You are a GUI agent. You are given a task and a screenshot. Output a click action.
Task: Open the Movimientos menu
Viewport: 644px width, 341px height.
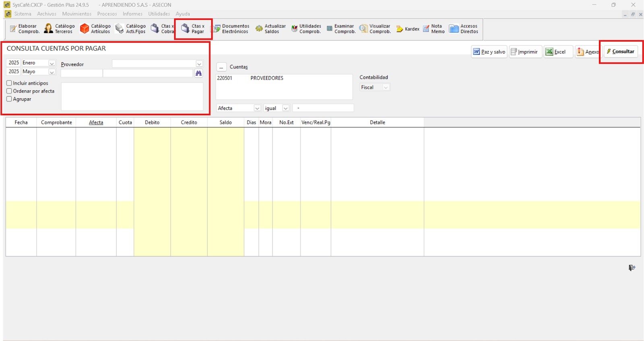click(x=76, y=14)
